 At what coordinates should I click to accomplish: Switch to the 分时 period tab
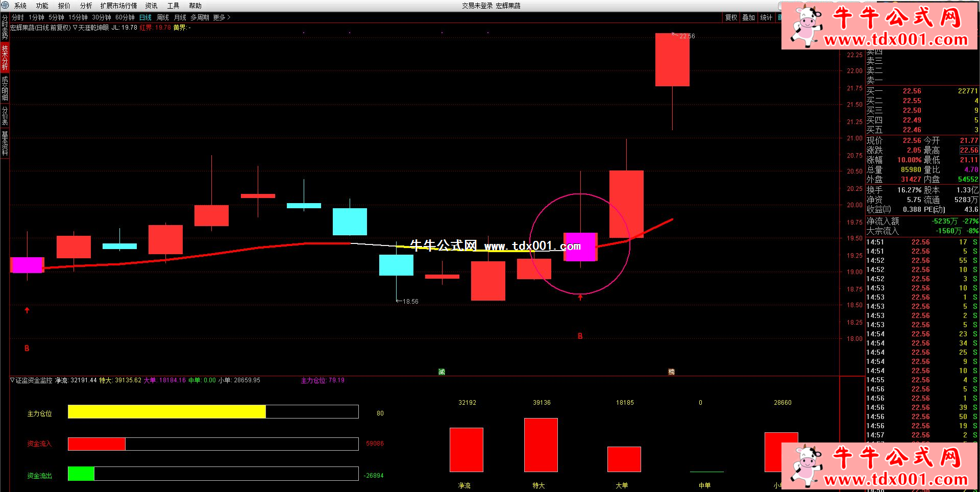click(18, 17)
